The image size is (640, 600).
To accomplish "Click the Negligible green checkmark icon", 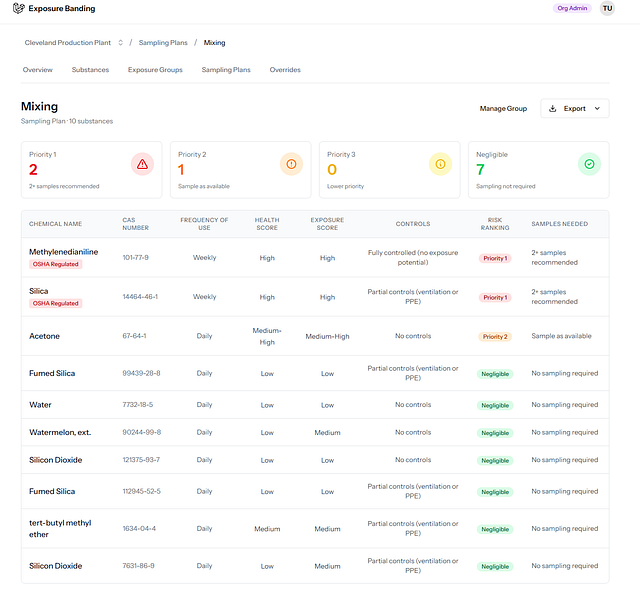I will [589, 164].
